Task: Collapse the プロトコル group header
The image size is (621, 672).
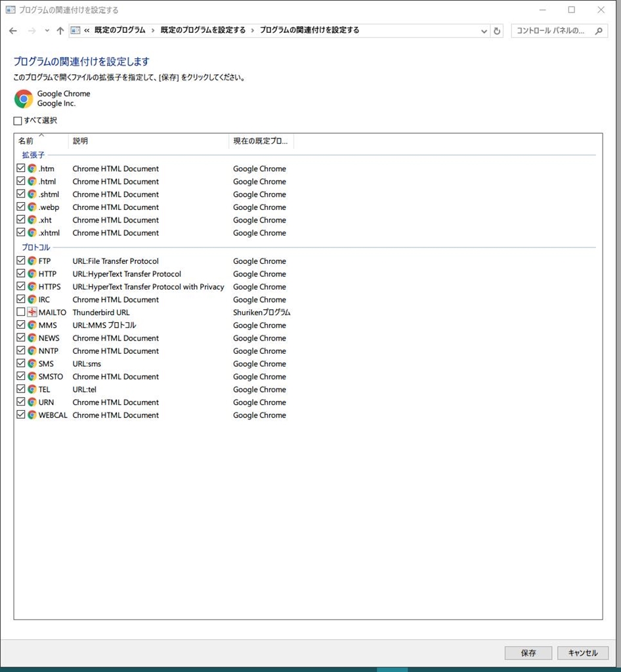Action: pos(36,247)
